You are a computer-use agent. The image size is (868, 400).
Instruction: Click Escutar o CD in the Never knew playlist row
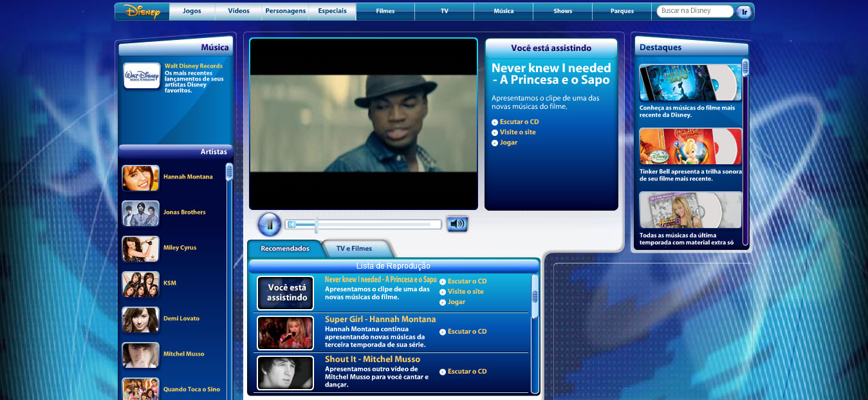[467, 281]
